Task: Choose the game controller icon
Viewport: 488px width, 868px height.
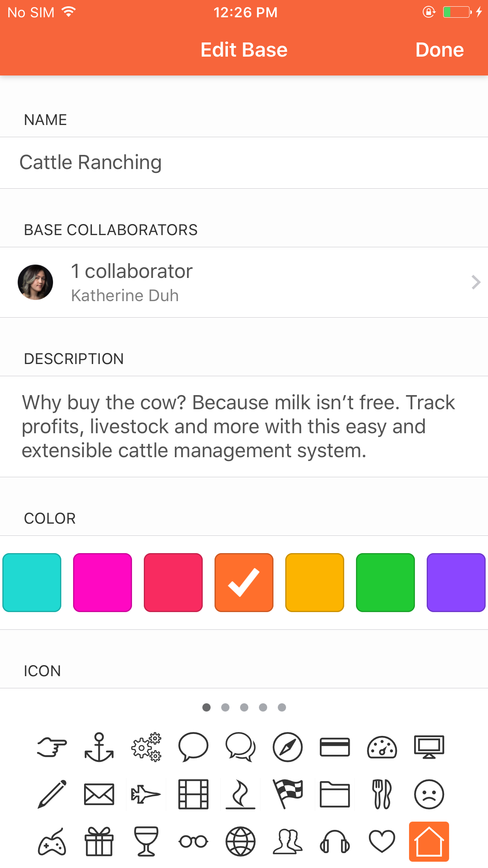Action: click(51, 841)
